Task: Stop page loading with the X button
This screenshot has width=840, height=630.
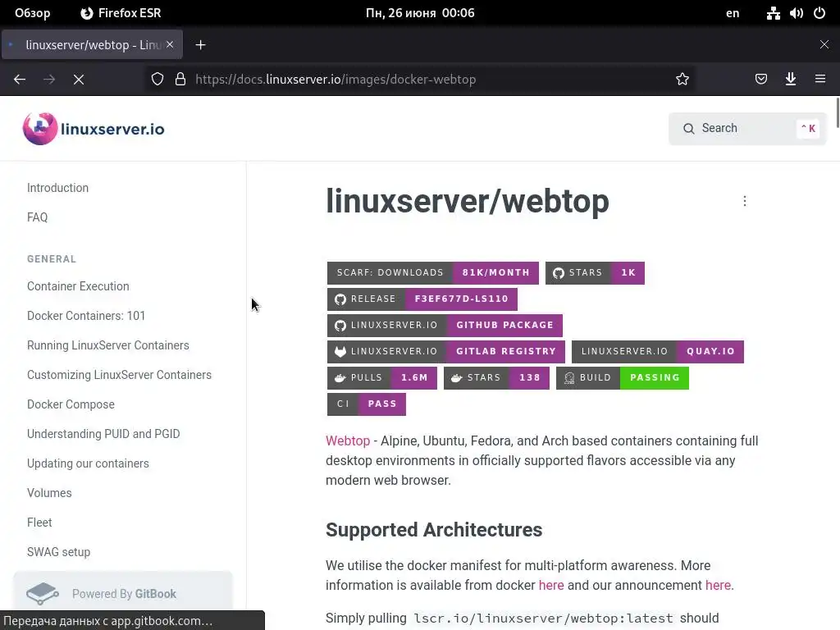Action: pyautogui.click(x=79, y=80)
